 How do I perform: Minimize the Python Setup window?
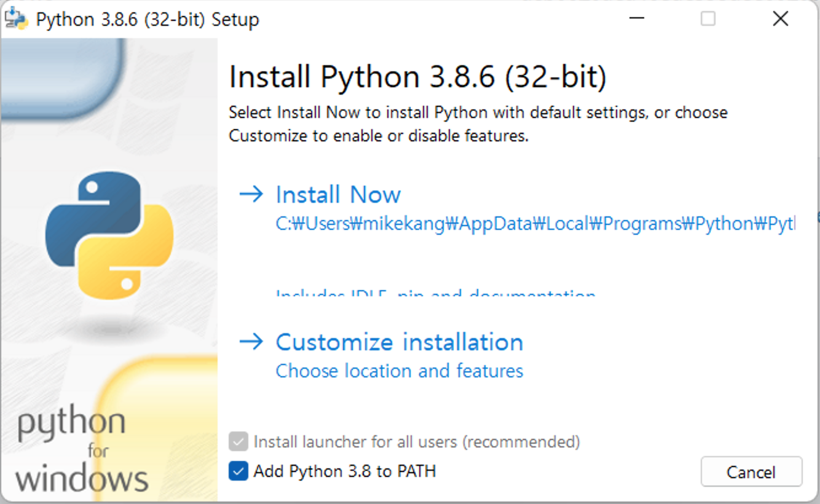[637, 19]
